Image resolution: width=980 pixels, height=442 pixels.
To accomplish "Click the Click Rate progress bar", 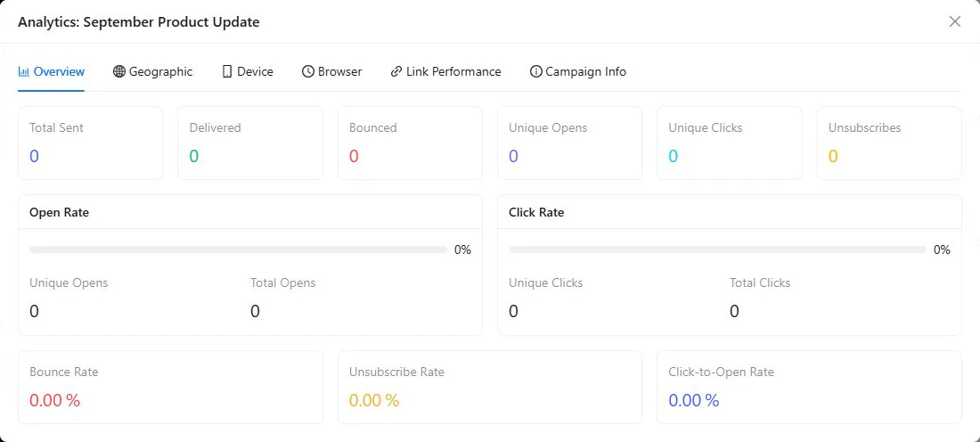I will 717,250.
